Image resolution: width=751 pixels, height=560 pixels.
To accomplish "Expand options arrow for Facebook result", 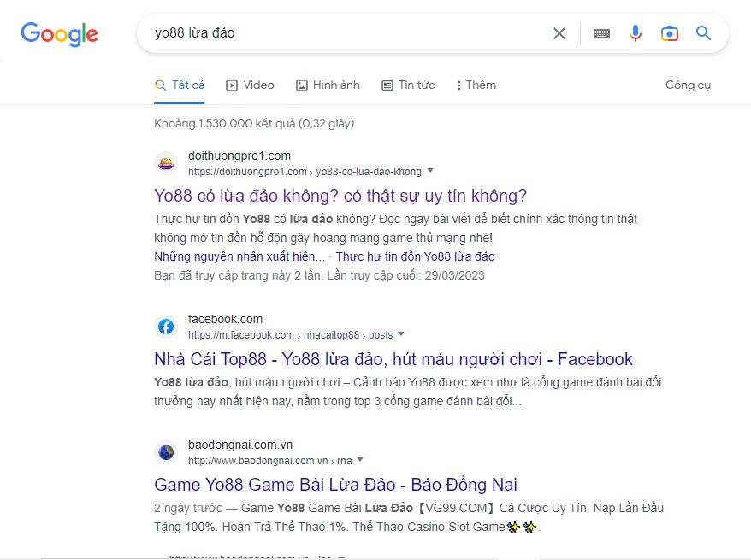I will pyautogui.click(x=401, y=334).
